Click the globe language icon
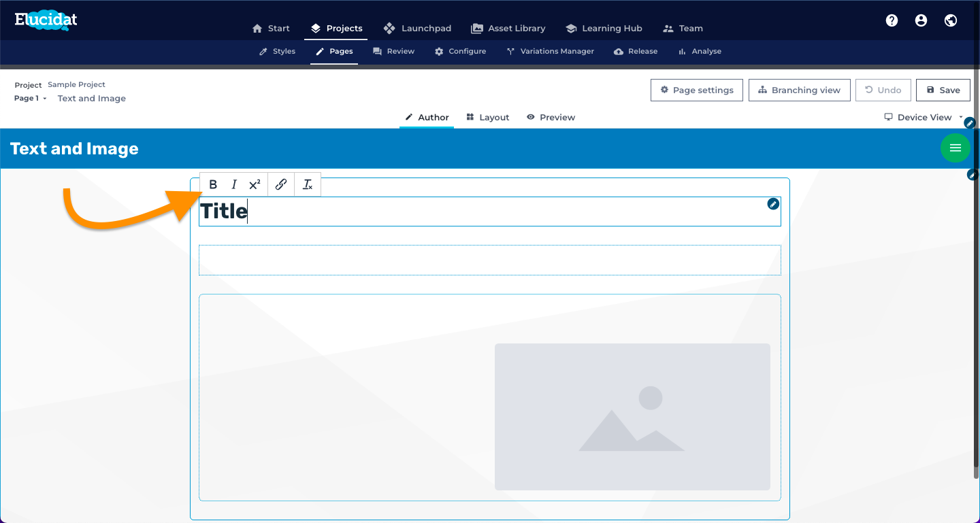Viewport: 980px width, 523px height. coord(951,20)
